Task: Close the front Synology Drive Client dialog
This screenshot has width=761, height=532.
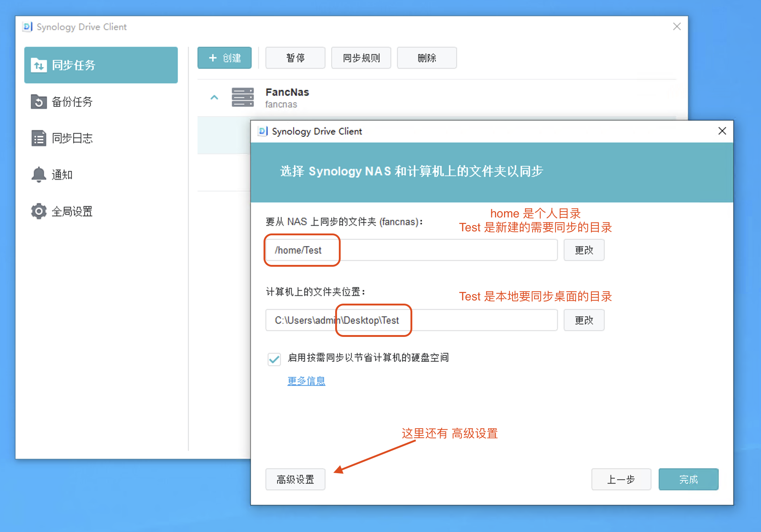Action: point(722,131)
